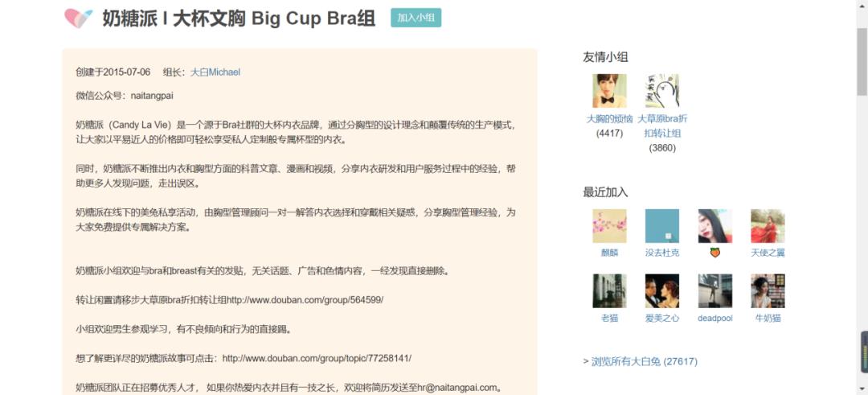The width and height of the screenshot is (868, 395).
Task: Click the 友情小组 section heading
Action: click(605, 57)
